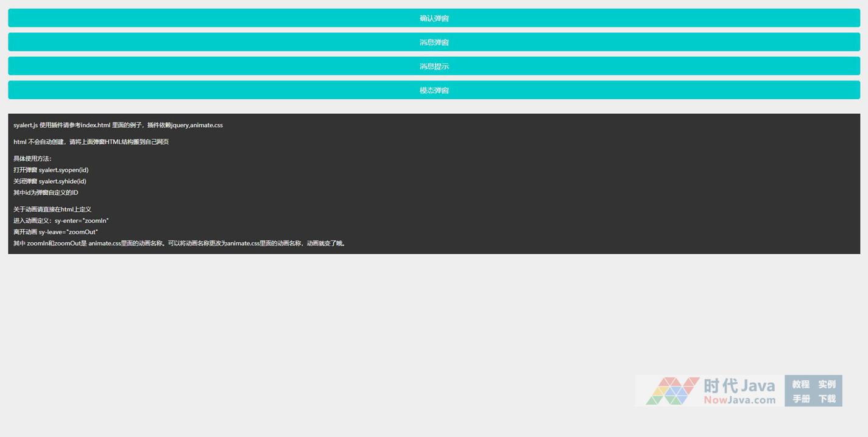Image resolution: width=868 pixels, height=437 pixels.
Task: Click the 时代Java brand text
Action: (x=739, y=385)
